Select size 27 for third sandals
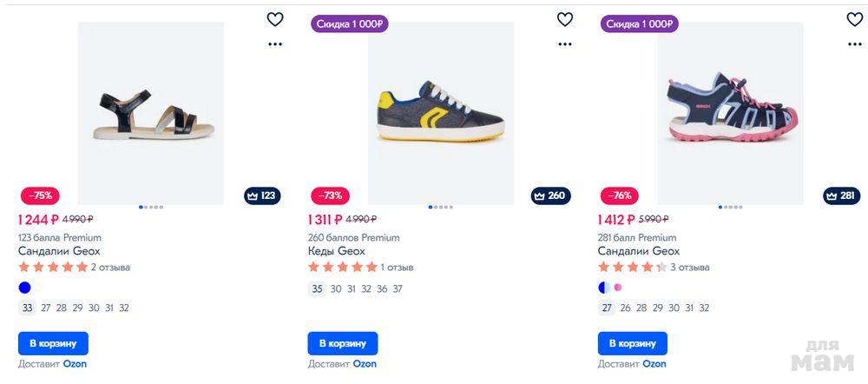 point(607,308)
